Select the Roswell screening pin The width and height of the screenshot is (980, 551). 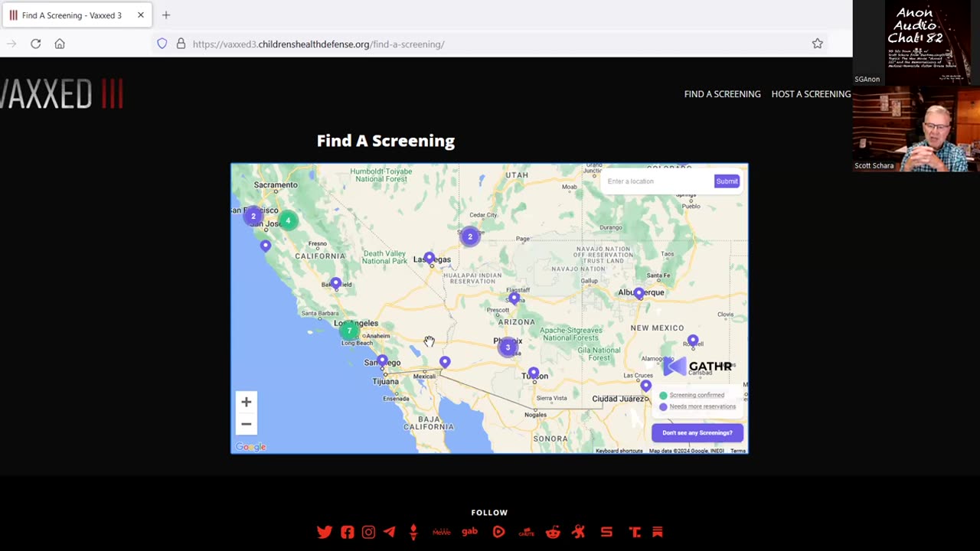pos(693,341)
